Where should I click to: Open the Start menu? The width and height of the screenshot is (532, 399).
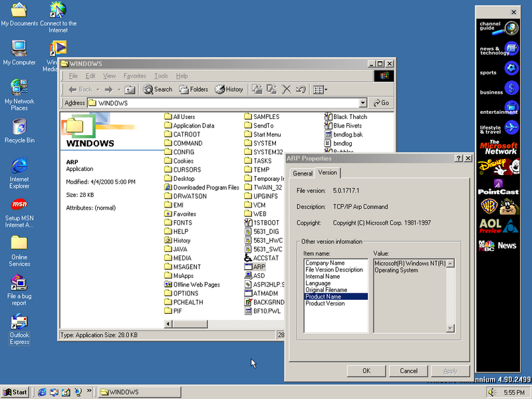click(15, 392)
